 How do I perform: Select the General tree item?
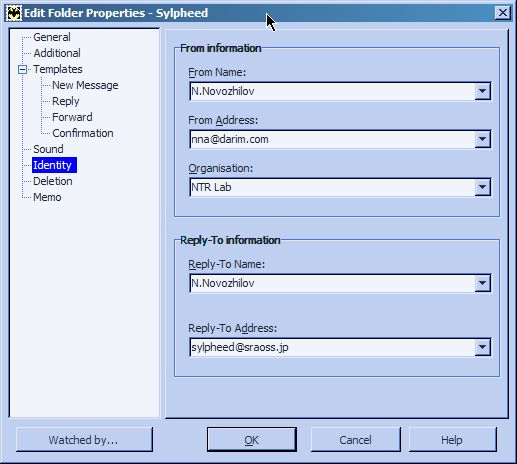52,37
